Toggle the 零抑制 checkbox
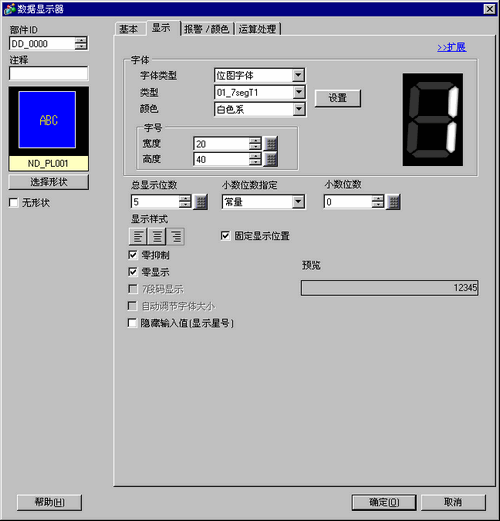The width and height of the screenshot is (500, 521). pos(133,255)
